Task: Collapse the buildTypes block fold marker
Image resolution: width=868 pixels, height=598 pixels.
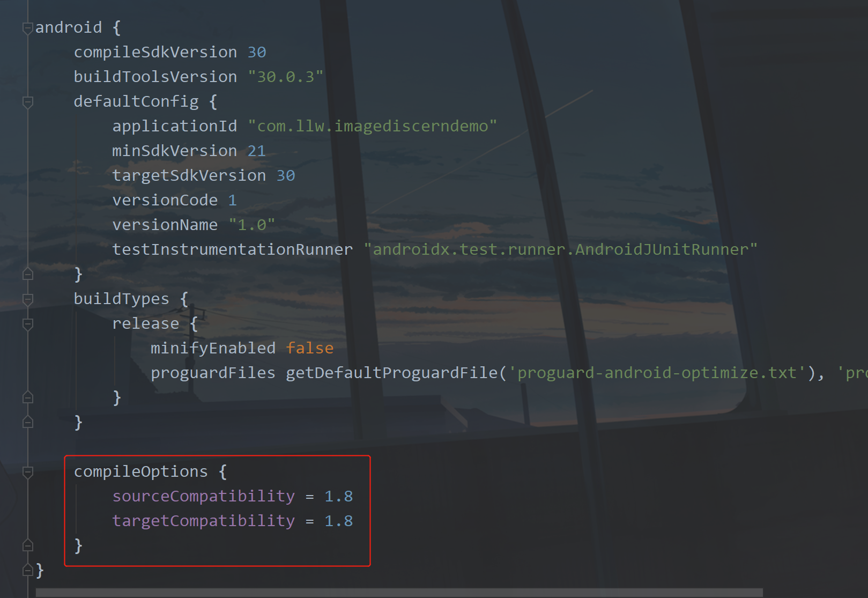Action: tap(28, 299)
